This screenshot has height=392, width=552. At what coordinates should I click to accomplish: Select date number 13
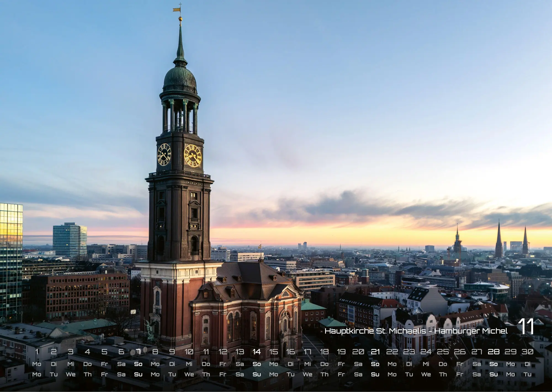(x=240, y=352)
